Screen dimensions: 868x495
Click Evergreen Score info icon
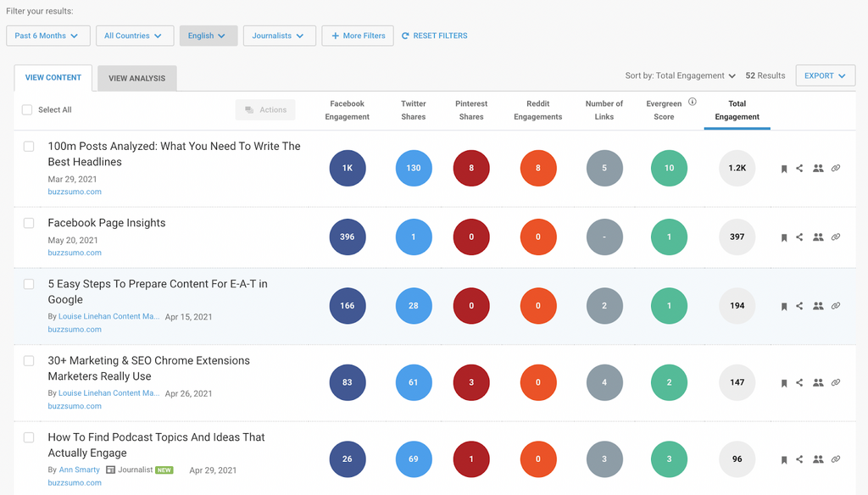click(692, 103)
